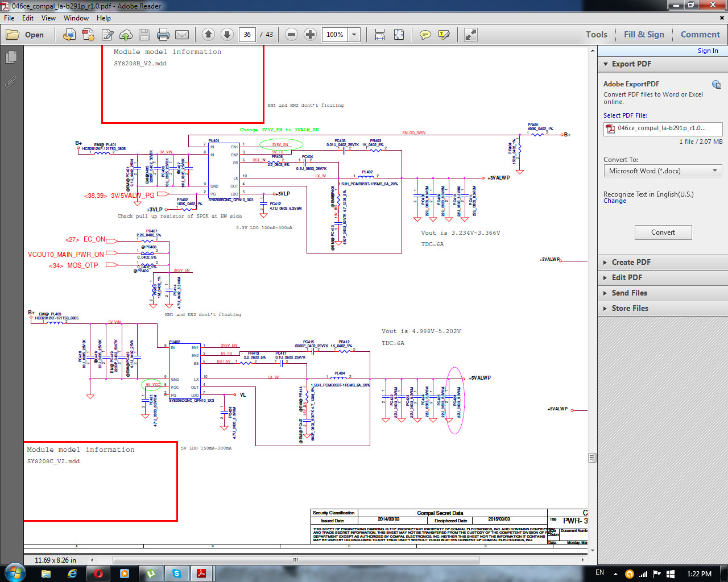Screen dimensions: 728x582
Task: Zoom in with the plus button
Action: (310, 35)
